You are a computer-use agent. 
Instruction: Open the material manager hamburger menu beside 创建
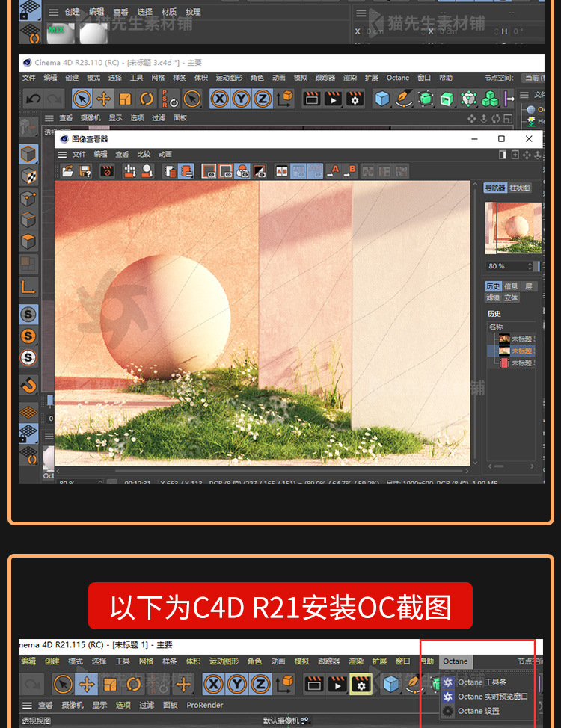point(53,13)
